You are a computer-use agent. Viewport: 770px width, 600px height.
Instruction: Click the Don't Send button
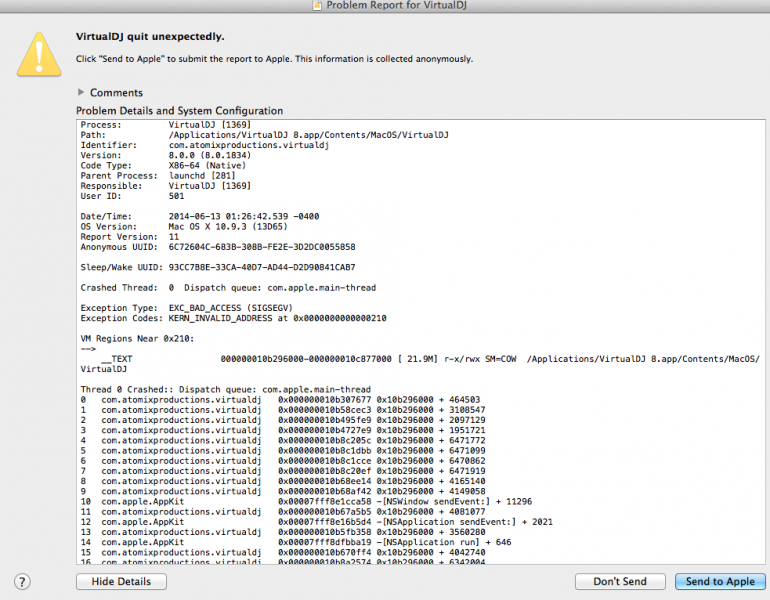(620, 581)
